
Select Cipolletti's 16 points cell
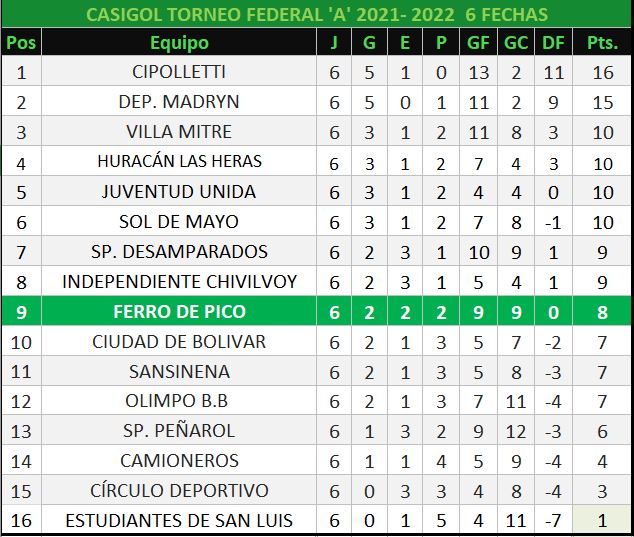601,72
